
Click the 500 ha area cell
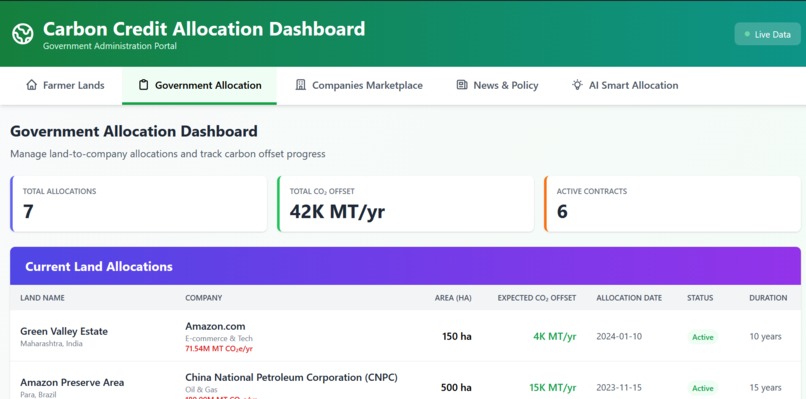click(x=456, y=388)
